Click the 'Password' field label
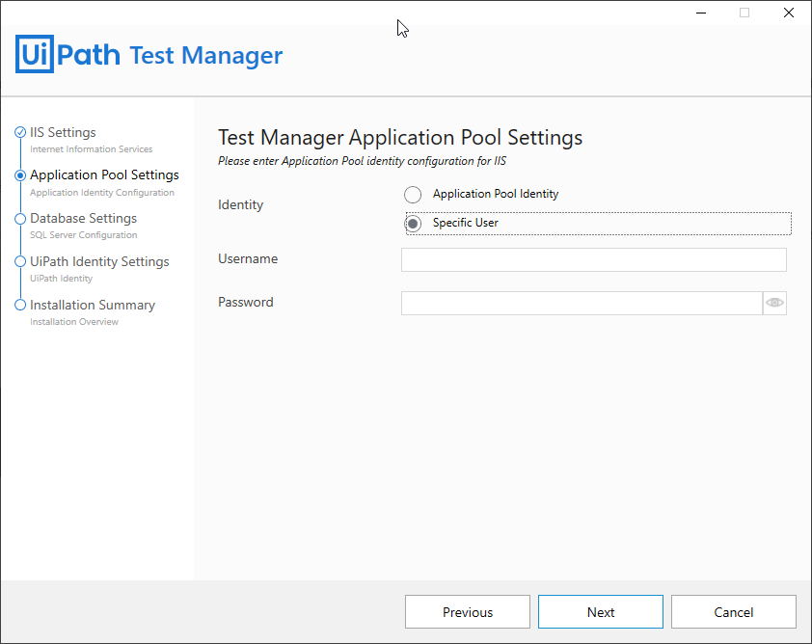 pyautogui.click(x=246, y=303)
